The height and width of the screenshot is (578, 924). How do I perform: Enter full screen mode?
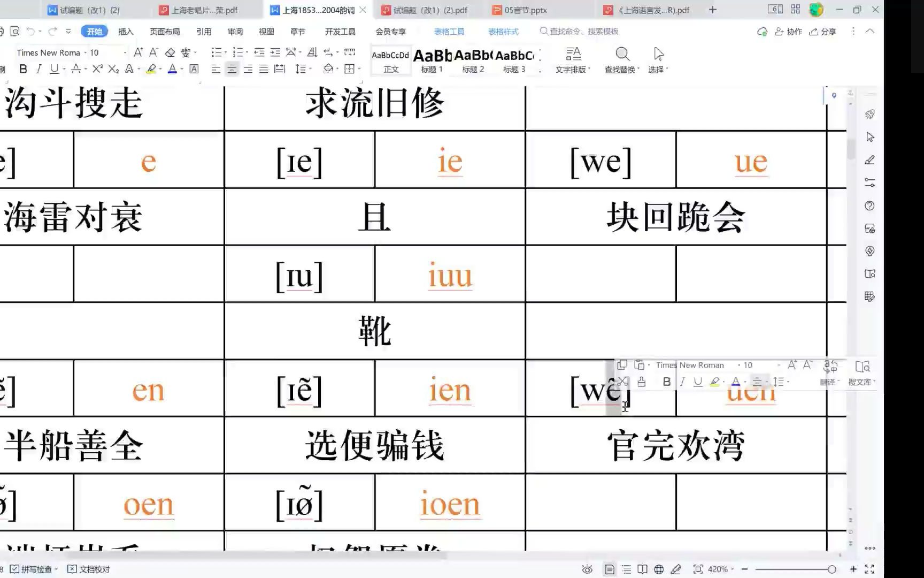869,569
